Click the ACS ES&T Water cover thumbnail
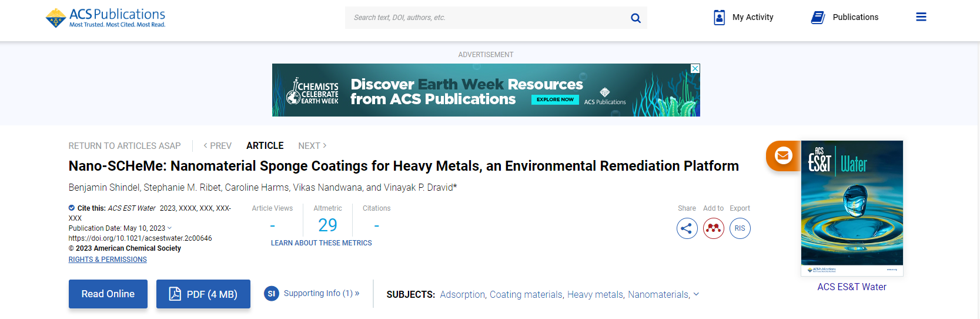Image resolution: width=980 pixels, height=319 pixels. pos(852,208)
